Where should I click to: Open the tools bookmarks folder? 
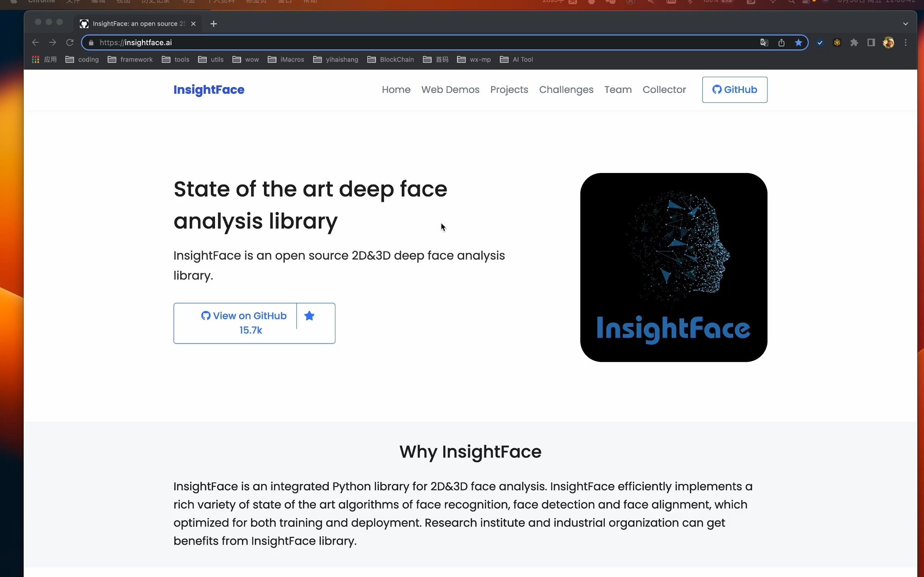[176, 59]
